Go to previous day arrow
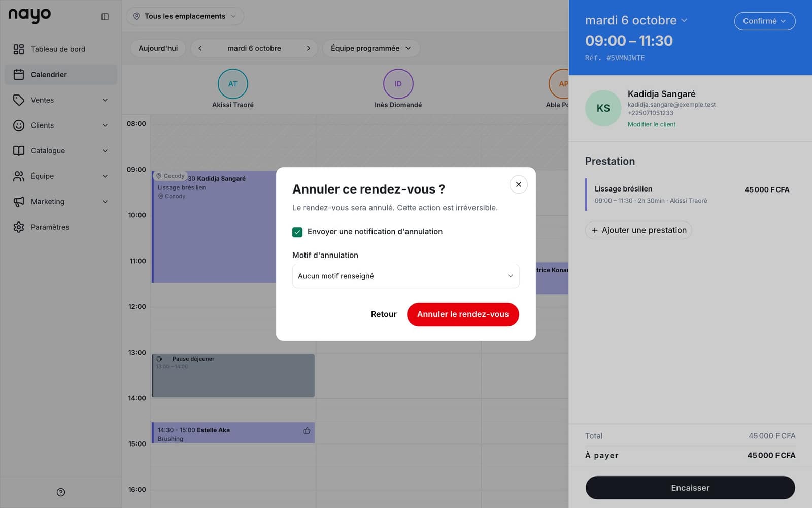The width and height of the screenshot is (812, 508). tap(200, 48)
